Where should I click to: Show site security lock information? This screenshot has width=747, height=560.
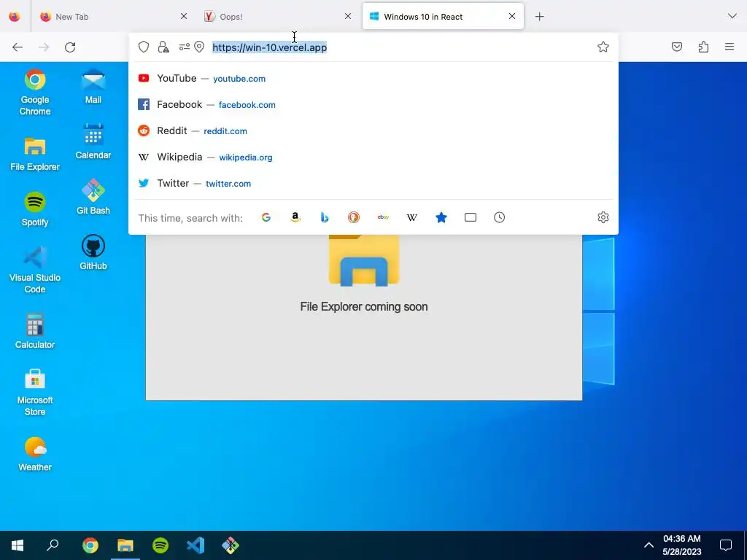163,47
